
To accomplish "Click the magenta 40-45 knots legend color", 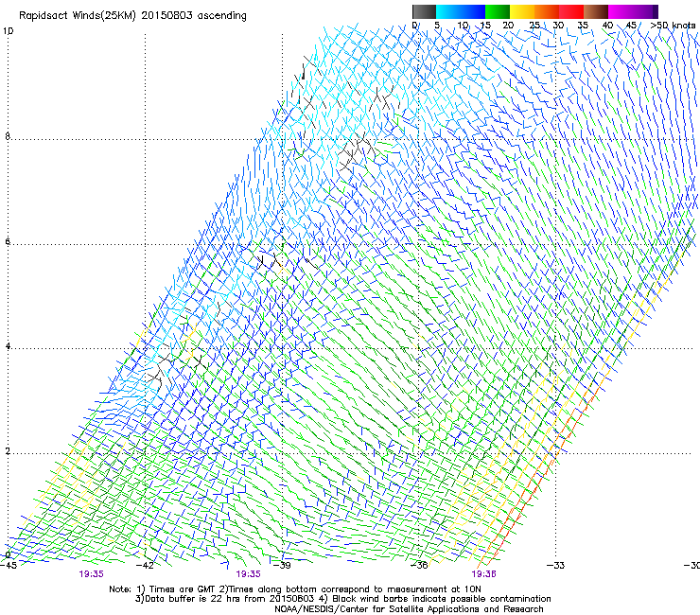I will (621, 11).
